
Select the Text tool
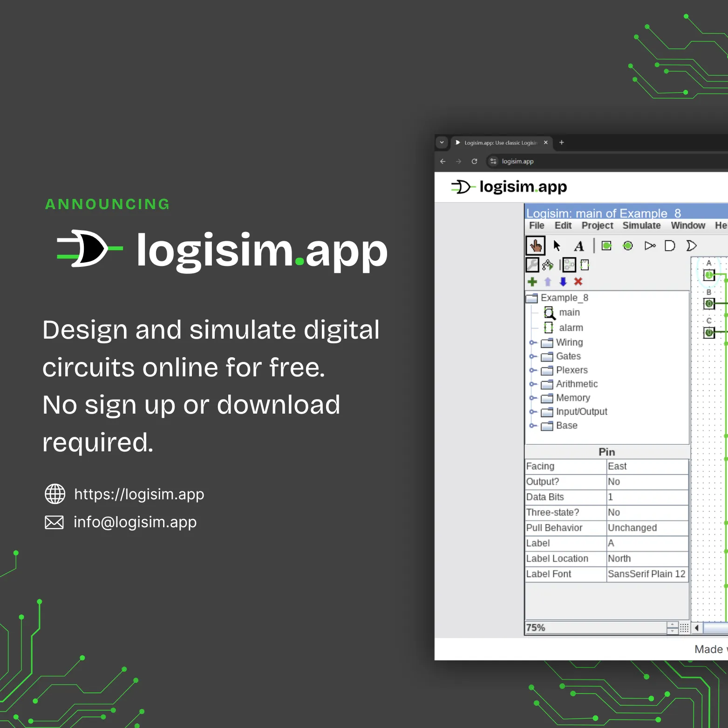578,245
